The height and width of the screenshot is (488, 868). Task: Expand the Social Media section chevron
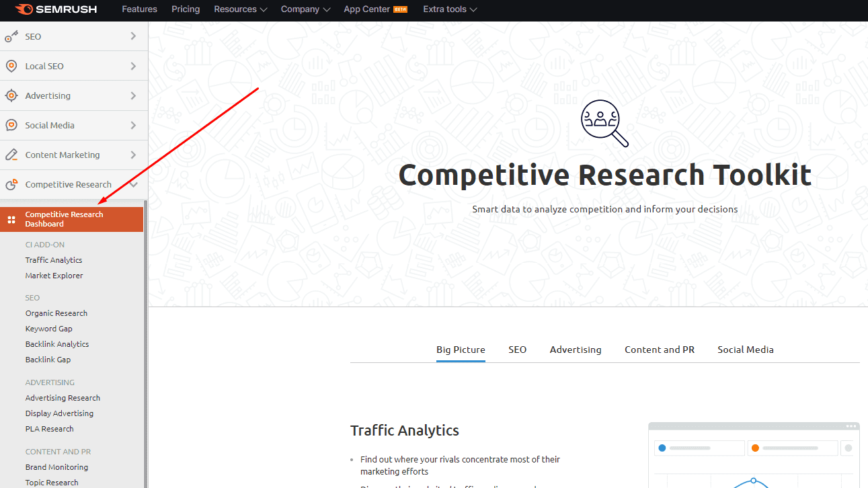click(x=133, y=125)
